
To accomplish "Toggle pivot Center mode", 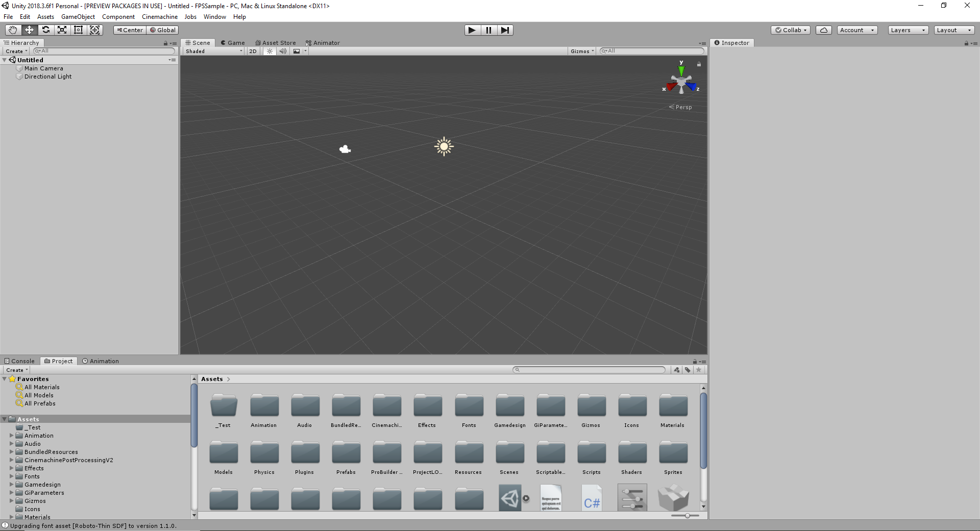I will coord(130,30).
